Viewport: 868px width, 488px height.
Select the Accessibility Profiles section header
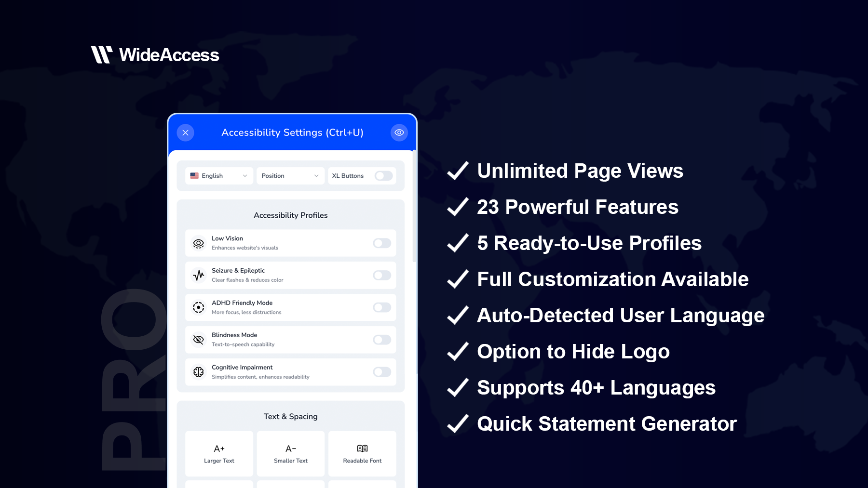pos(290,215)
